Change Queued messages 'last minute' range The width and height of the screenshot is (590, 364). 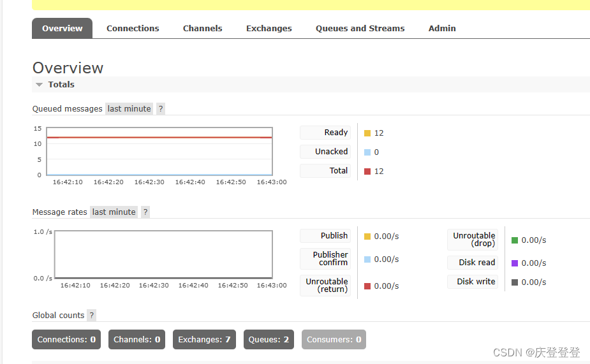click(x=129, y=108)
